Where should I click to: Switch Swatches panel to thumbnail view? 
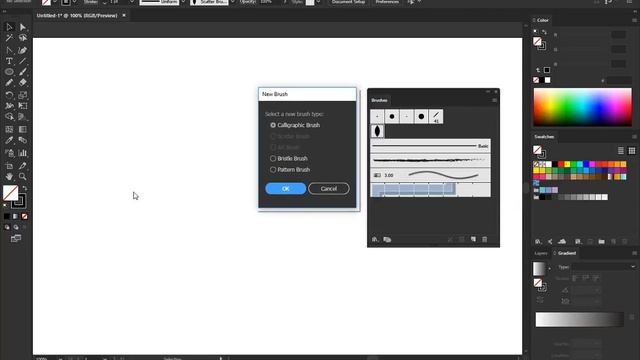tap(632, 151)
